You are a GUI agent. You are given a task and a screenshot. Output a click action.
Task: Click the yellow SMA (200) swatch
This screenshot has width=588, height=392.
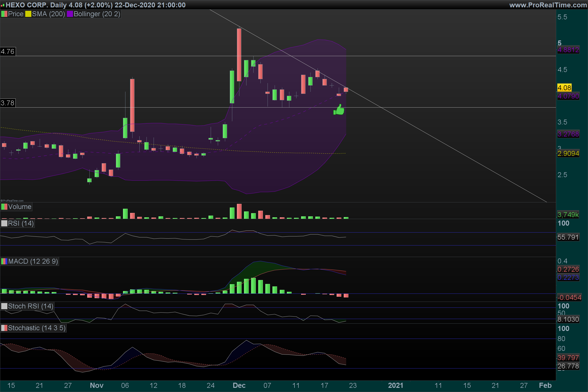[x=28, y=14]
